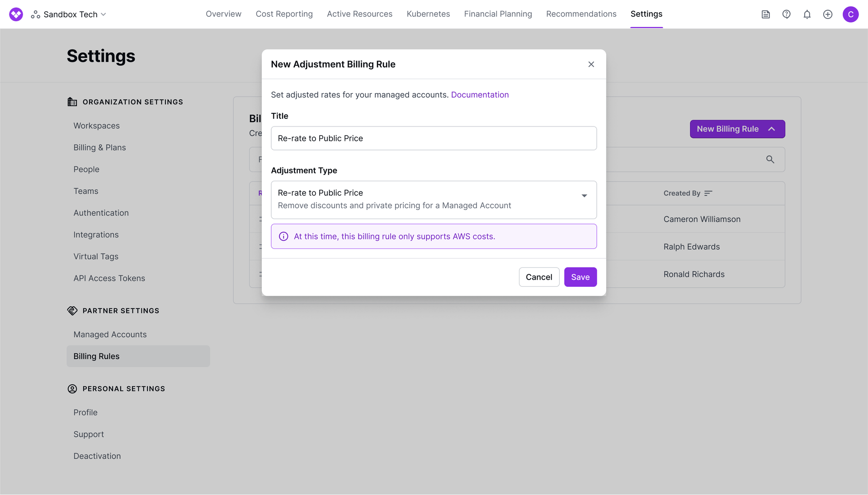Open the user avatar C menu
Image resolution: width=868 pixels, height=495 pixels.
850,14
